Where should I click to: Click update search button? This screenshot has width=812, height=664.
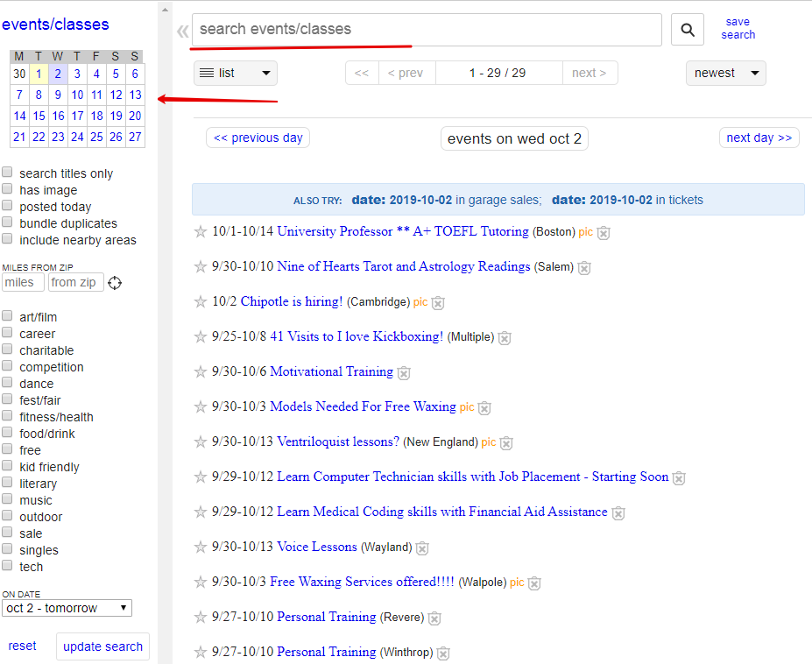(x=102, y=646)
